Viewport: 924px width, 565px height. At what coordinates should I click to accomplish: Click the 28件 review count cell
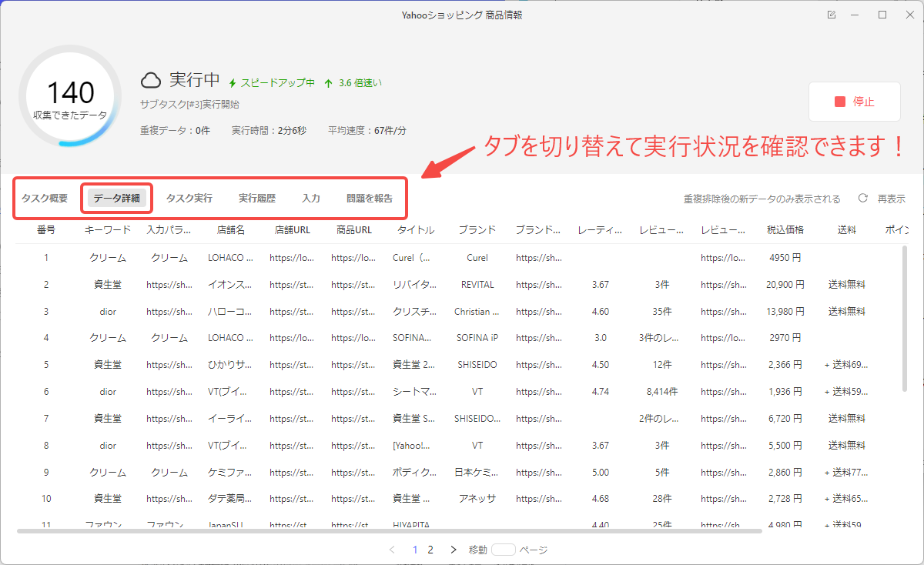pyautogui.click(x=662, y=499)
